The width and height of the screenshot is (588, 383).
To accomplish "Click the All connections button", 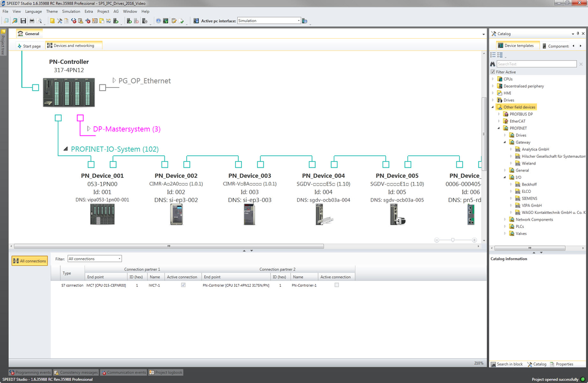I will coord(29,261).
